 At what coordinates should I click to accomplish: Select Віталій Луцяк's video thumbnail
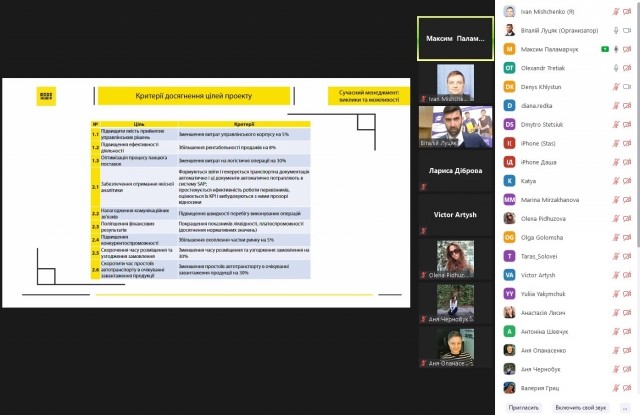click(x=455, y=127)
